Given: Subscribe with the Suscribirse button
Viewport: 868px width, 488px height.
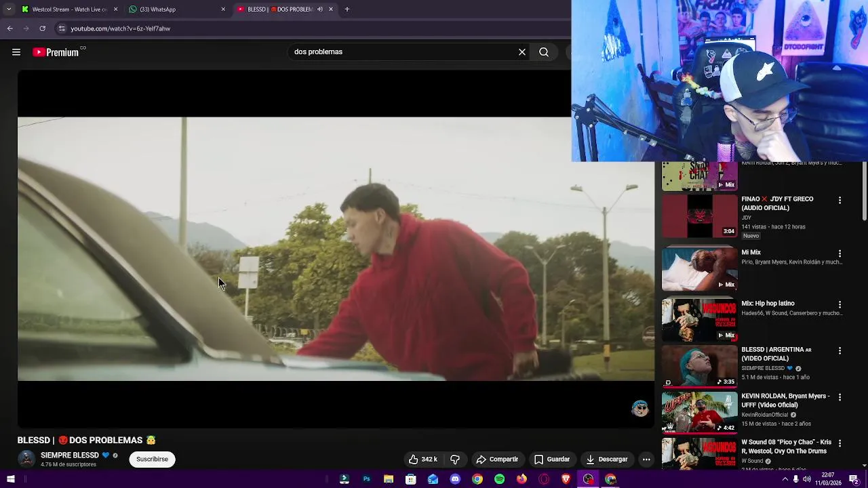Looking at the screenshot, I should (x=152, y=460).
